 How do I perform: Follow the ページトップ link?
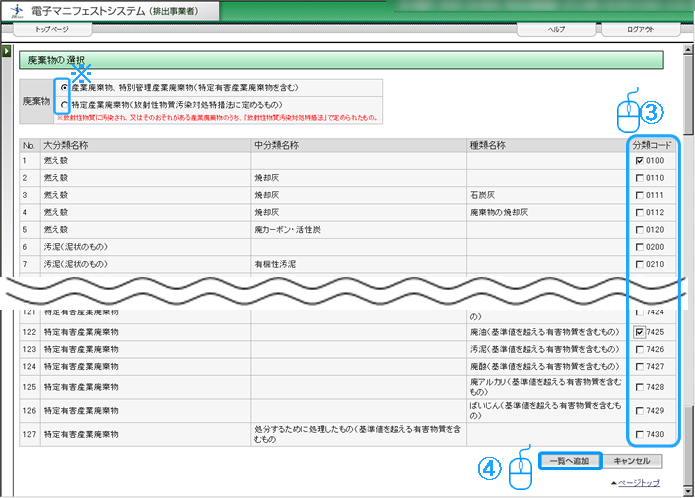(639, 482)
